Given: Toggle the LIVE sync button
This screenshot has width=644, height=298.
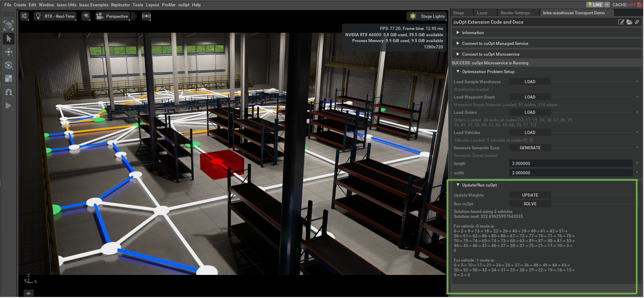Looking at the screenshot, I should pos(595,5).
